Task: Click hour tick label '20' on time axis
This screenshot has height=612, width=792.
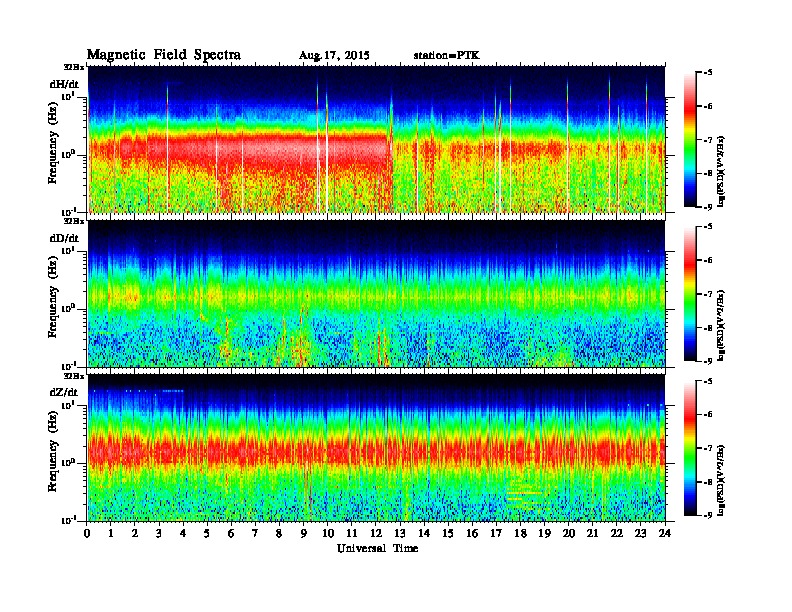Action: (569, 534)
